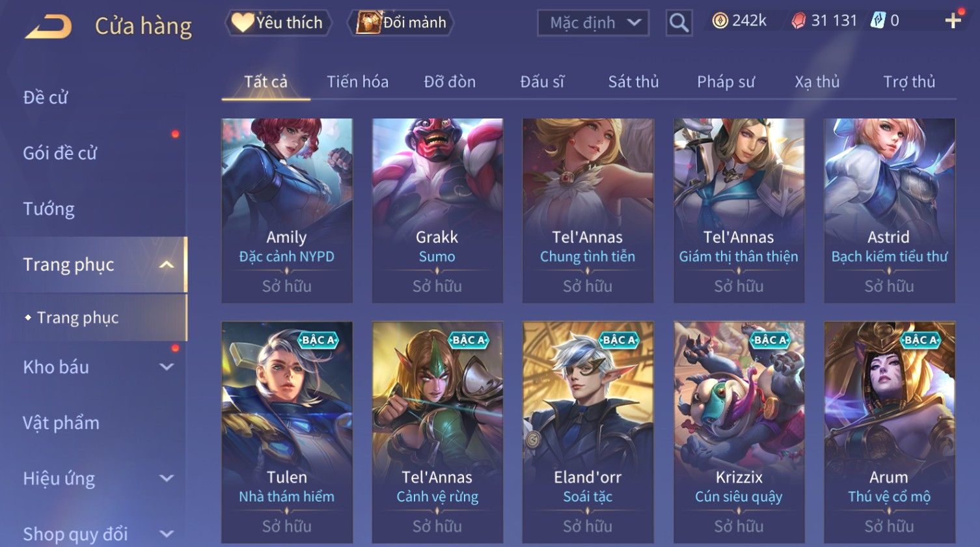The height and width of the screenshot is (547, 980).
Task: Expand the Kho báu sidebar section
Action: pos(167,367)
